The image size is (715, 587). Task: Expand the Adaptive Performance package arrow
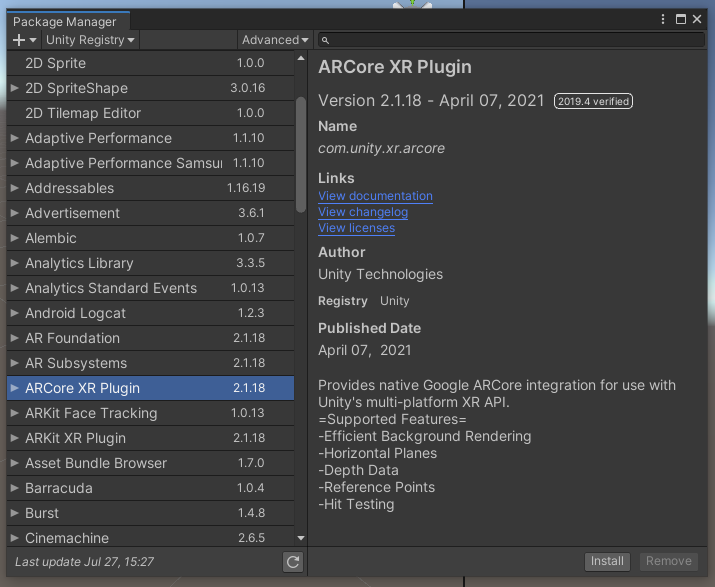tap(15, 138)
